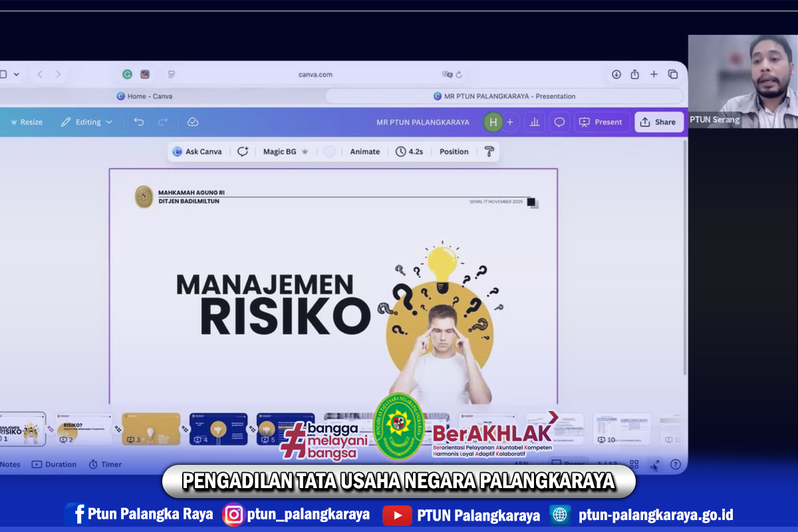
Task: Click the Present button
Action: coord(601,122)
